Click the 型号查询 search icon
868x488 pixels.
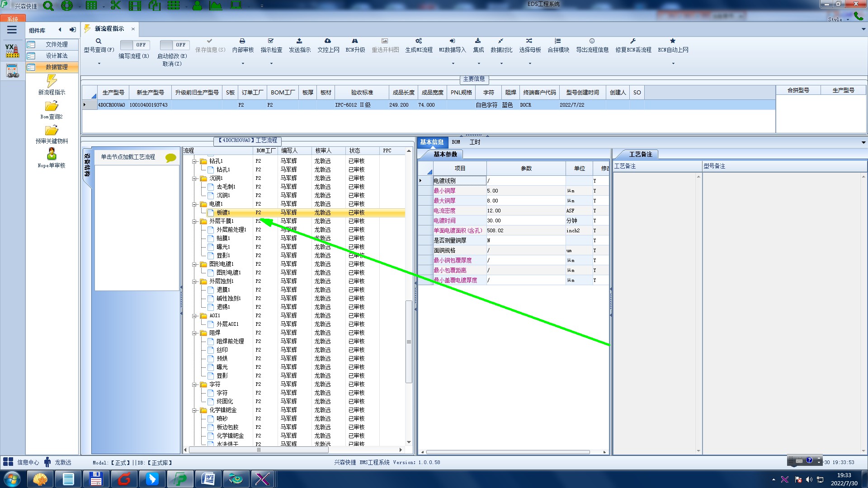point(99,41)
